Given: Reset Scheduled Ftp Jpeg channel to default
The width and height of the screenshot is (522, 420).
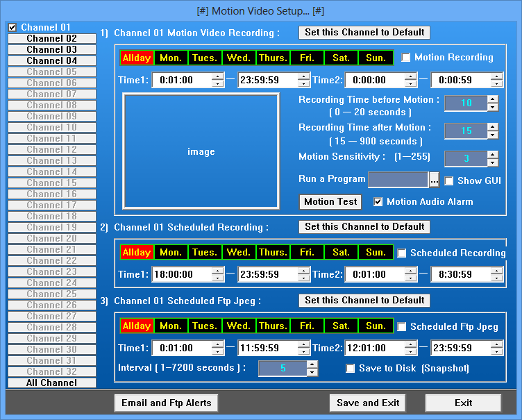Looking at the screenshot, I should pyautogui.click(x=364, y=301).
